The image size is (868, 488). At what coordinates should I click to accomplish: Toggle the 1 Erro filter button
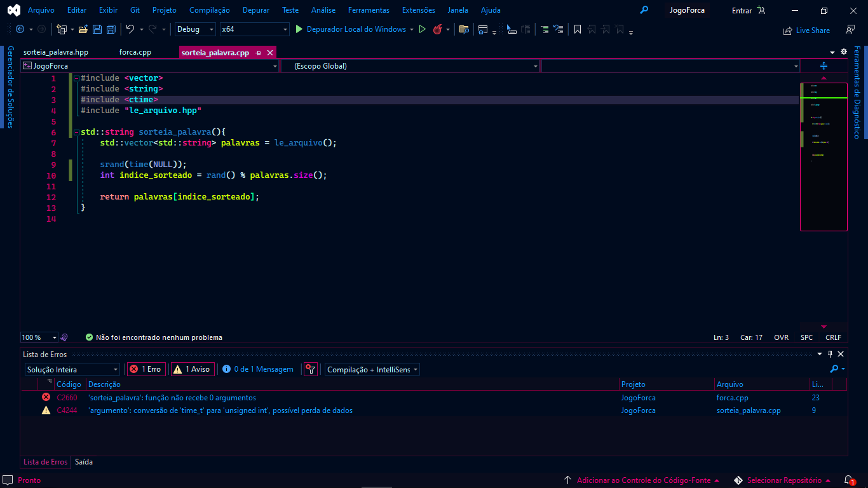coord(146,369)
